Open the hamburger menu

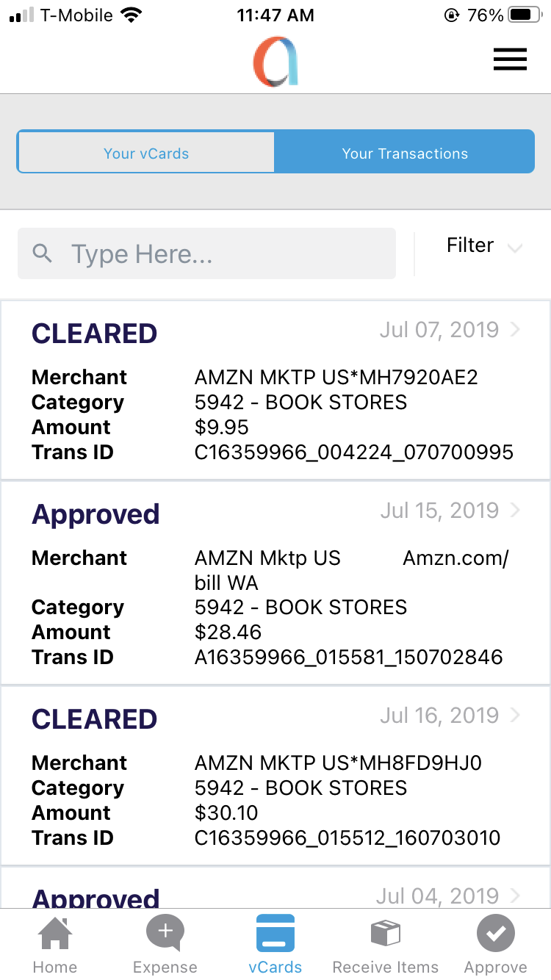(510, 60)
